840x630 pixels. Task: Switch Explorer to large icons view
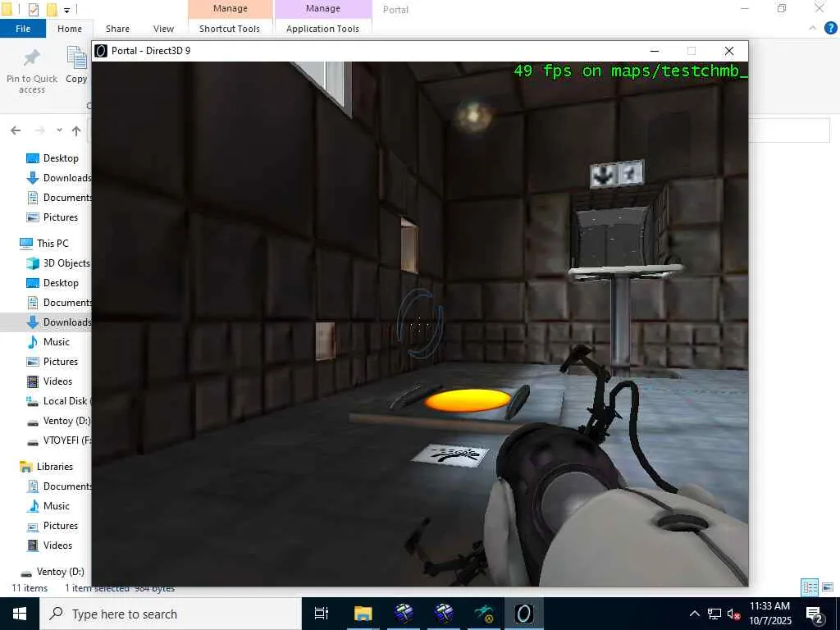tap(828, 587)
